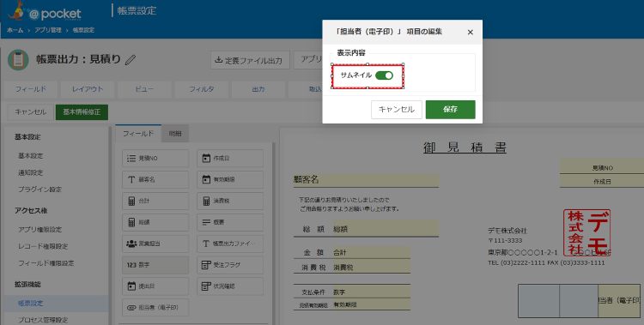
Task: Select the 見積NO list field icon
Action: 131,159
